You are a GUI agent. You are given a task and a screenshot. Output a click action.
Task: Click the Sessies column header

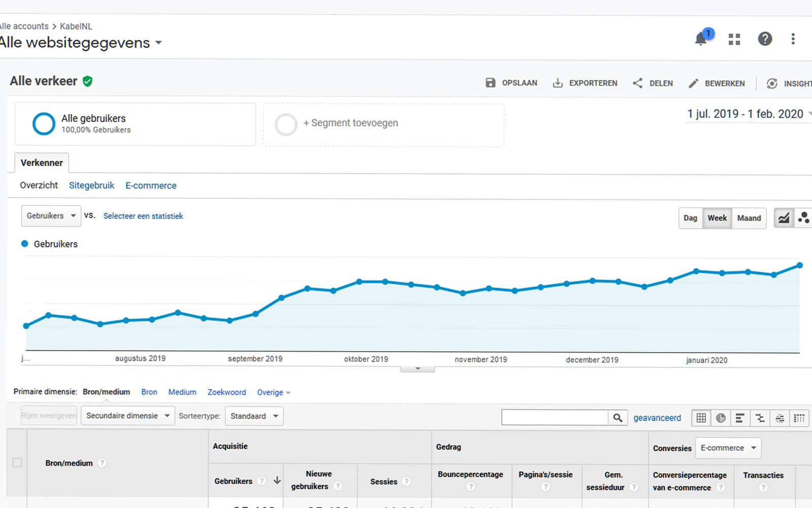coord(384,481)
